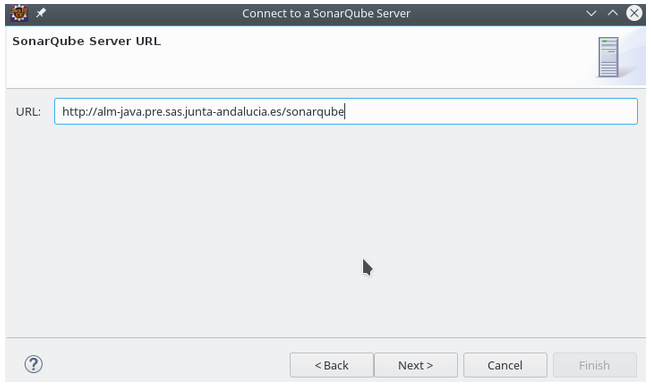Image resolution: width=651 pixels, height=387 pixels.
Task: Maximize the dialog with the up chevron
Action: coord(613,13)
